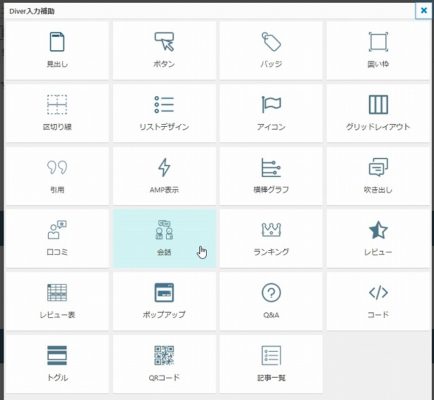The image size is (434, 400).
Task: Open リストデザイン list design option
Action: 164,113
